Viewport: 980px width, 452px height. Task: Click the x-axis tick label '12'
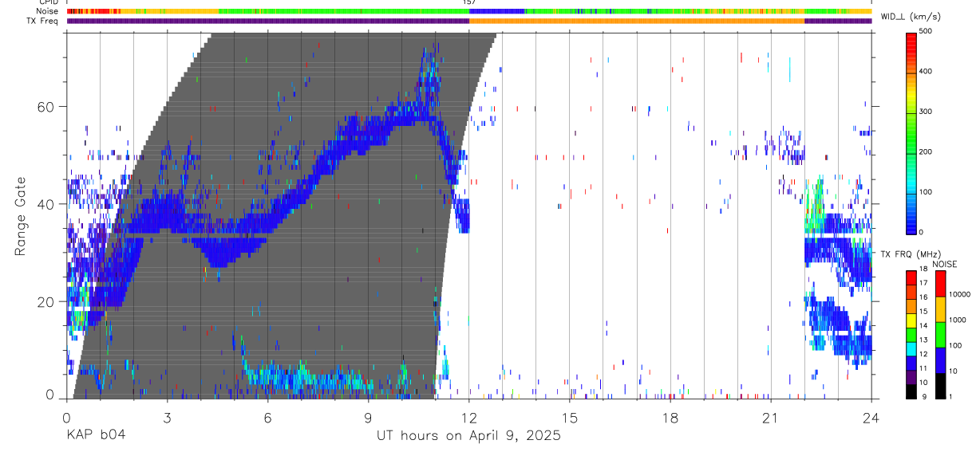click(x=469, y=417)
